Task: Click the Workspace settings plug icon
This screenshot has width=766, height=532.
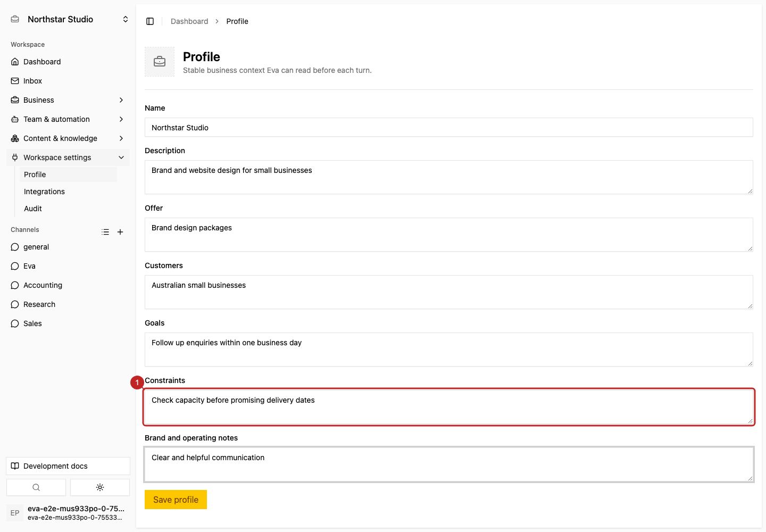Action: [15, 157]
